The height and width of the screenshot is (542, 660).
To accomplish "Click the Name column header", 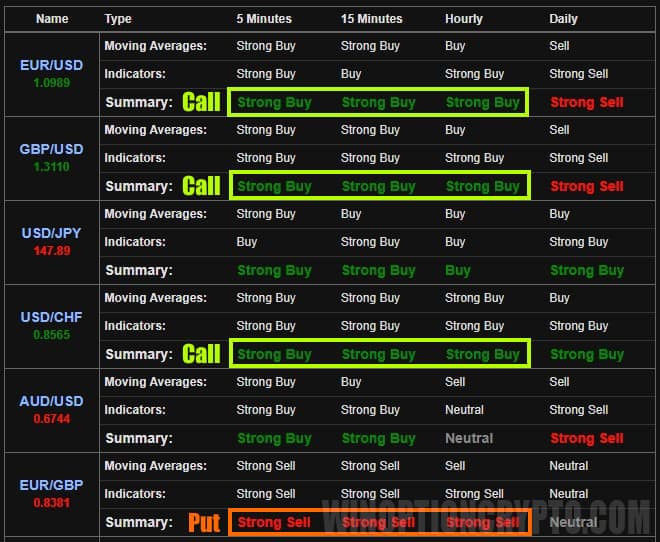I will 52,19.
